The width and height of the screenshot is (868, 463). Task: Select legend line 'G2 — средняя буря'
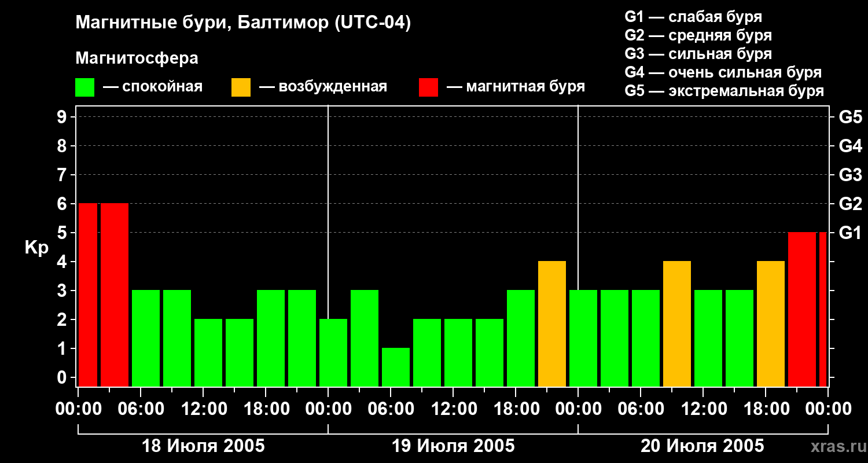(x=698, y=35)
